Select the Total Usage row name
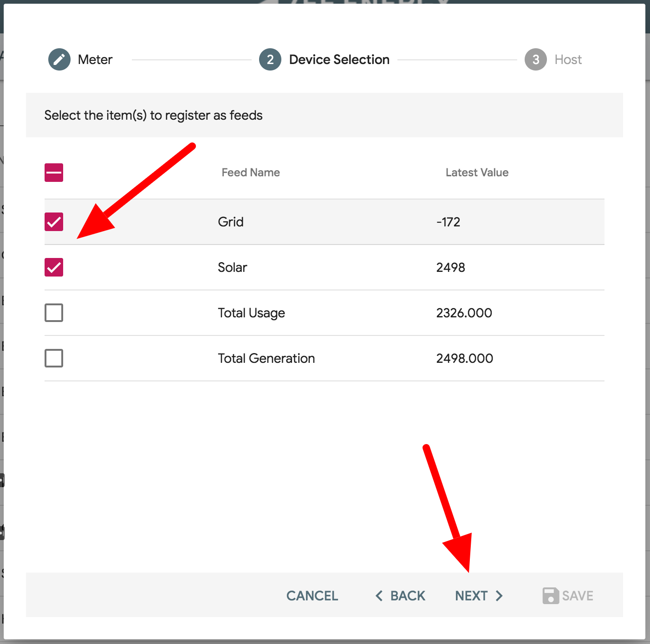The height and width of the screenshot is (644, 650). pyautogui.click(x=252, y=313)
